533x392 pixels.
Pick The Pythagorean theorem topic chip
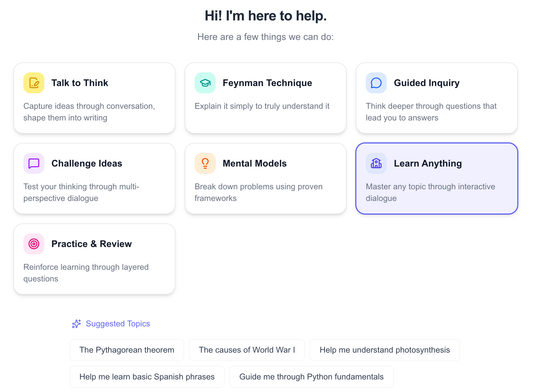127,350
